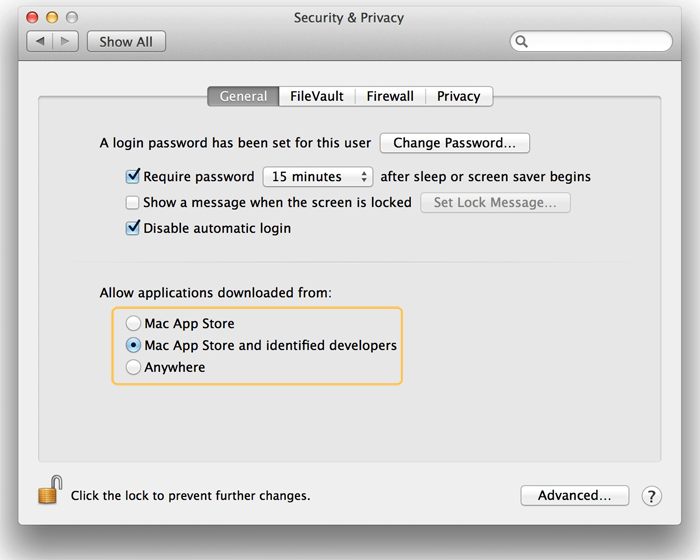The image size is (700, 560).
Task: Go back with the left arrow button
Action: click(40, 42)
